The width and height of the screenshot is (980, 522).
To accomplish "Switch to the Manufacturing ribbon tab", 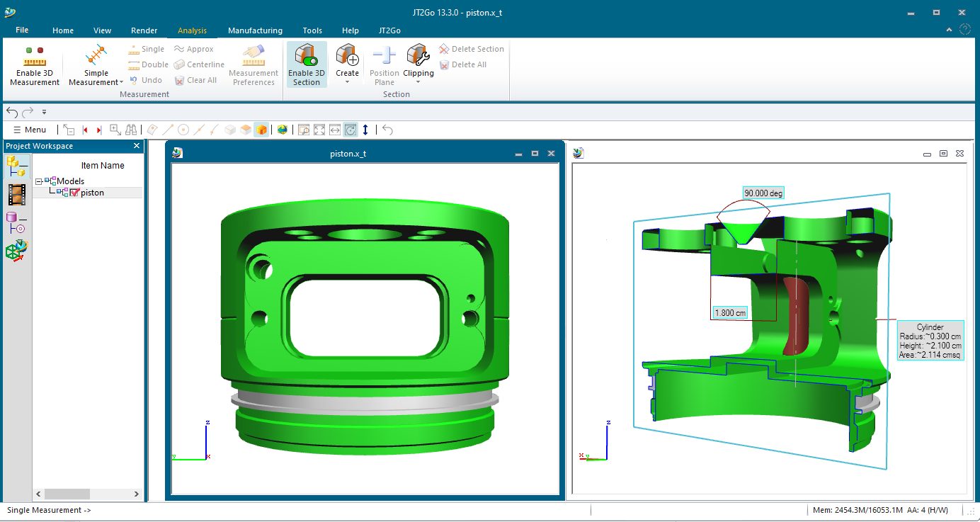I will (255, 30).
